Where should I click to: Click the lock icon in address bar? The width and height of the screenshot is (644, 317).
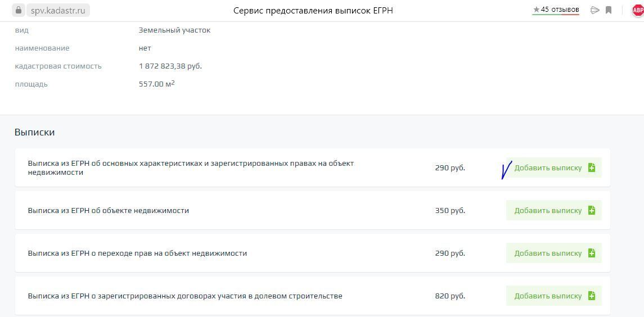click(19, 10)
